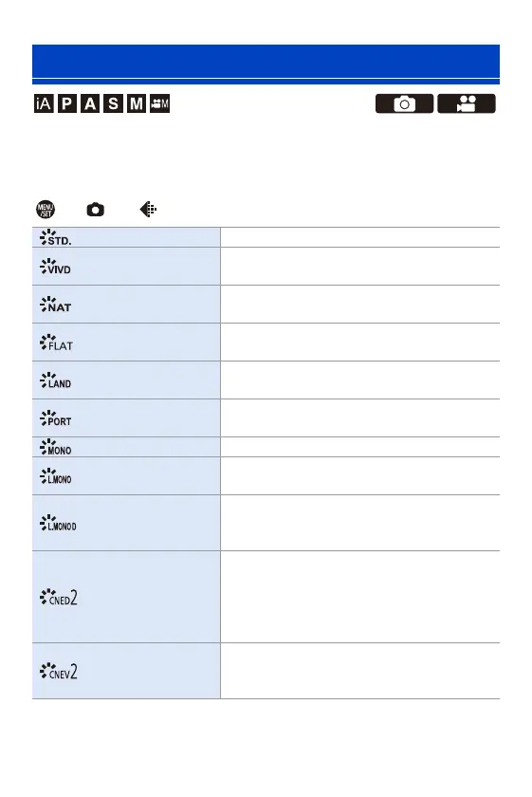The height and width of the screenshot is (797, 532).
Task: Select the M manual mode icon
Action: click(x=137, y=103)
